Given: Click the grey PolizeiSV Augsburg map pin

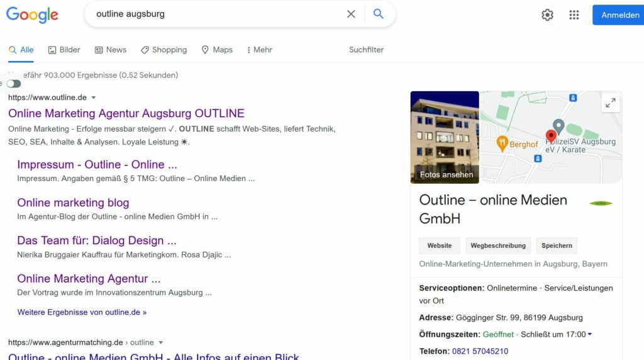Looking at the screenshot, I should pos(558,126).
